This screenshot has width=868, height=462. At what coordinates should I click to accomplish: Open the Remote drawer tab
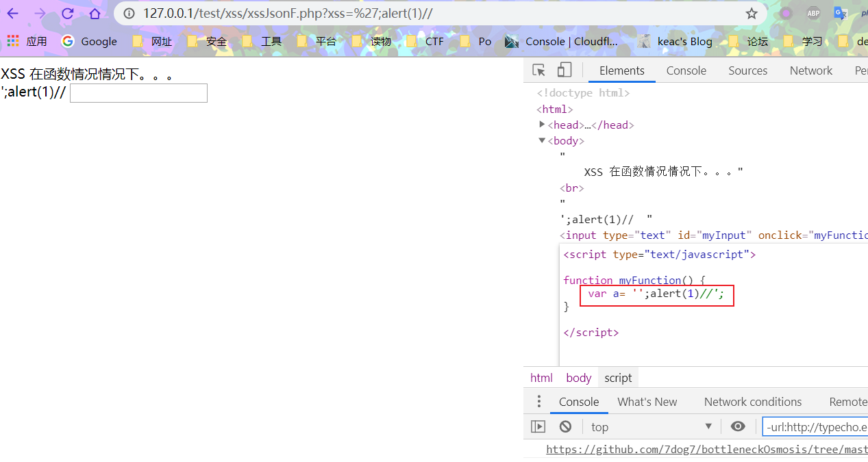(848, 402)
